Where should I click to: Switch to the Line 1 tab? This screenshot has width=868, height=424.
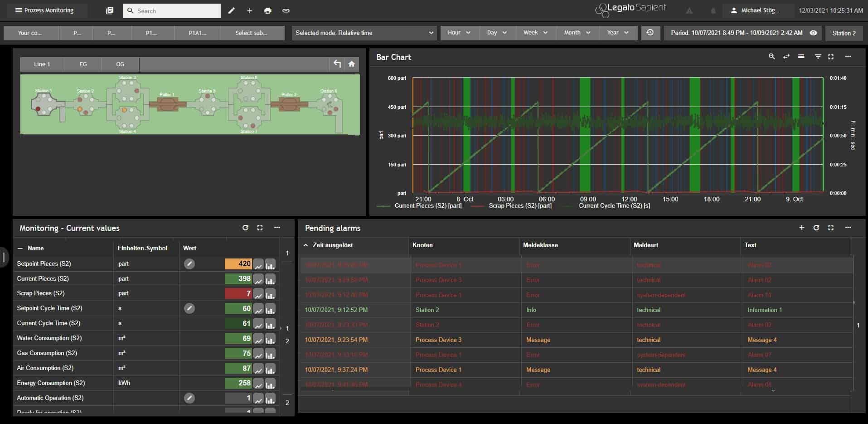(42, 64)
